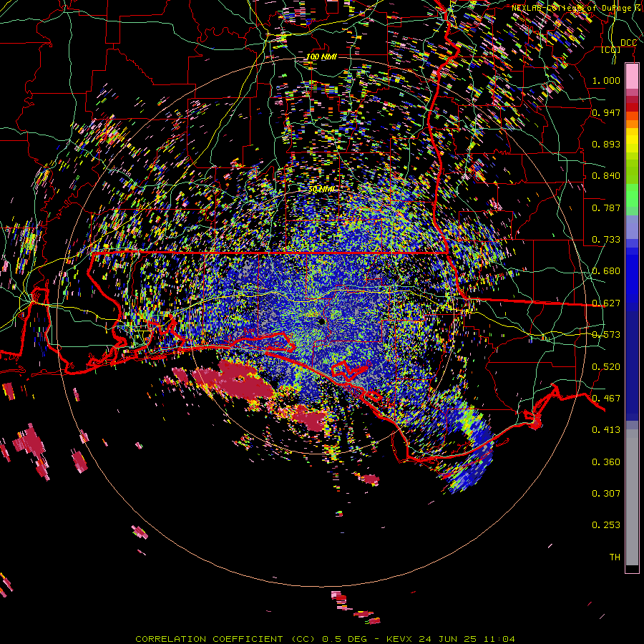This screenshot has height=644, width=644.
Task: Select the 1.000 value on the scale
Action: 606,80
